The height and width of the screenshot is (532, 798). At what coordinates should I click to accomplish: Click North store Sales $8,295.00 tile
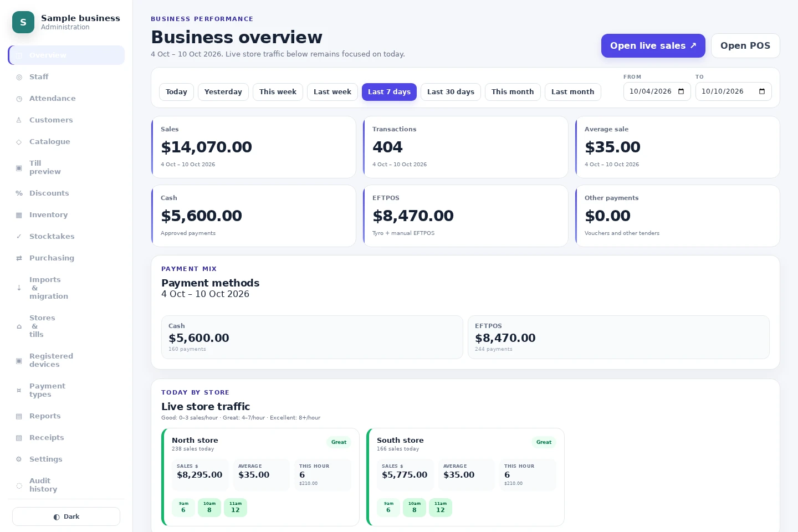click(200, 474)
